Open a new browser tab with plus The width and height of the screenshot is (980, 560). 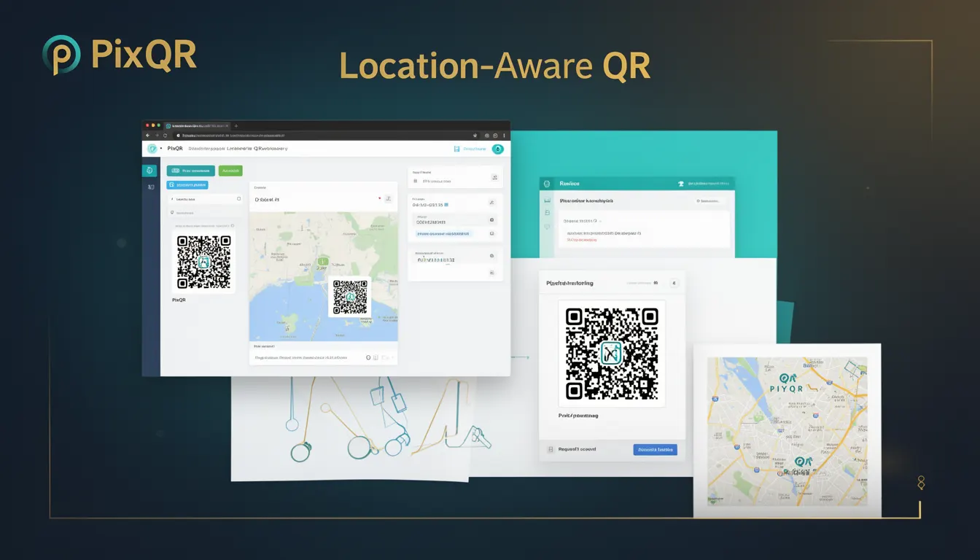coord(236,125)
